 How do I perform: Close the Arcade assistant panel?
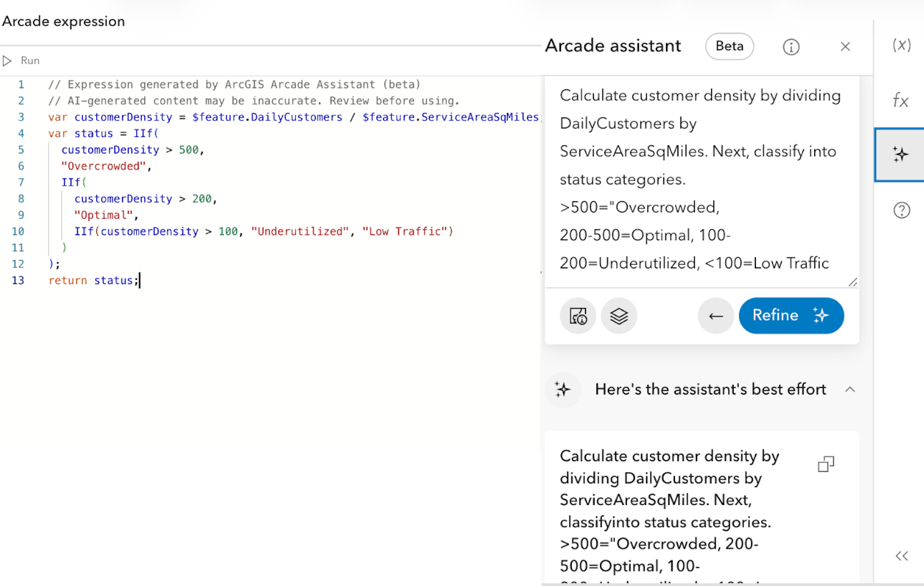845,47
